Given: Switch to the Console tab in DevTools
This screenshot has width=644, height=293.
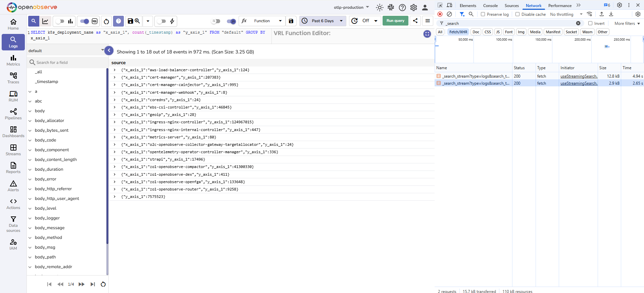Looking at the screenshot, I should (x=490, y=6).
